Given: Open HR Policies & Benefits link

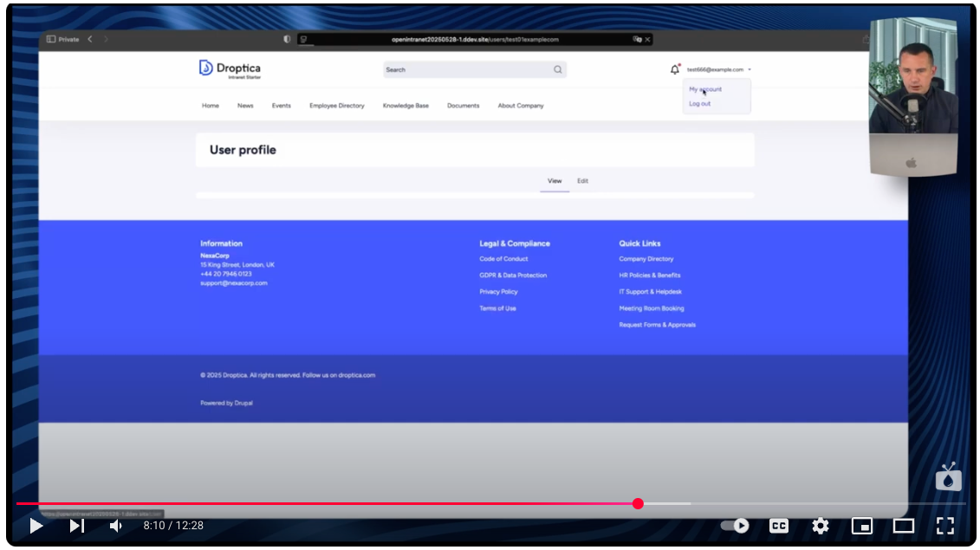Looking at the screenshot, I should 649,275.
